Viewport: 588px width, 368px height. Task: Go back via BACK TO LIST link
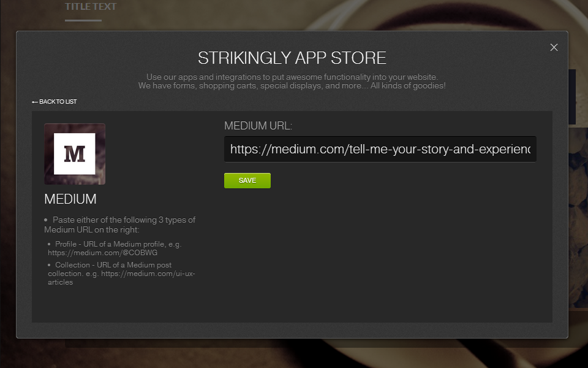(x=55, y=102)
